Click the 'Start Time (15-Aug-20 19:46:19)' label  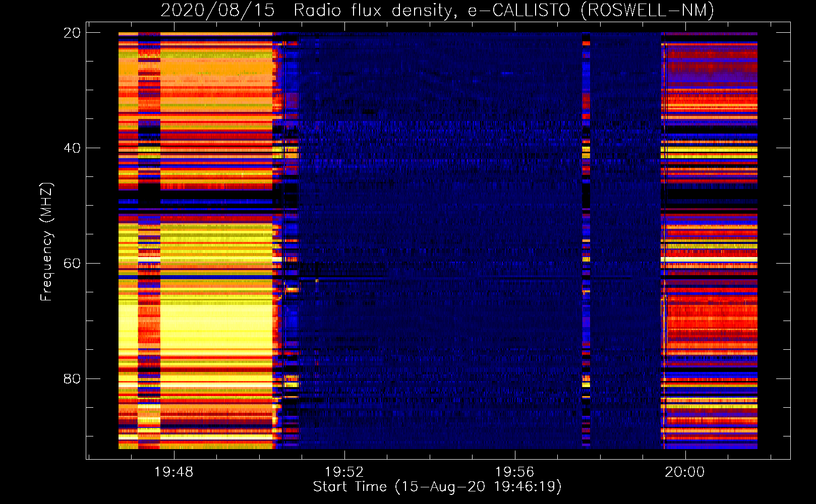click(437, 487)
